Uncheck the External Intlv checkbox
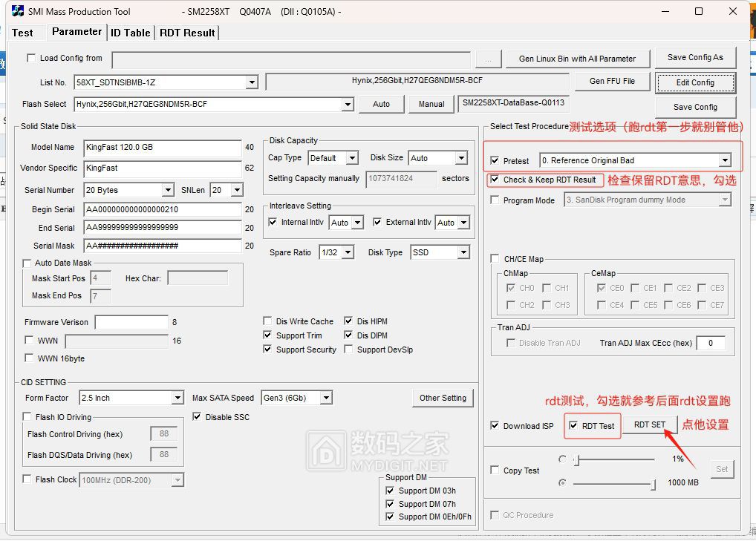The image size is (756, 541). [x=377, y=222]
